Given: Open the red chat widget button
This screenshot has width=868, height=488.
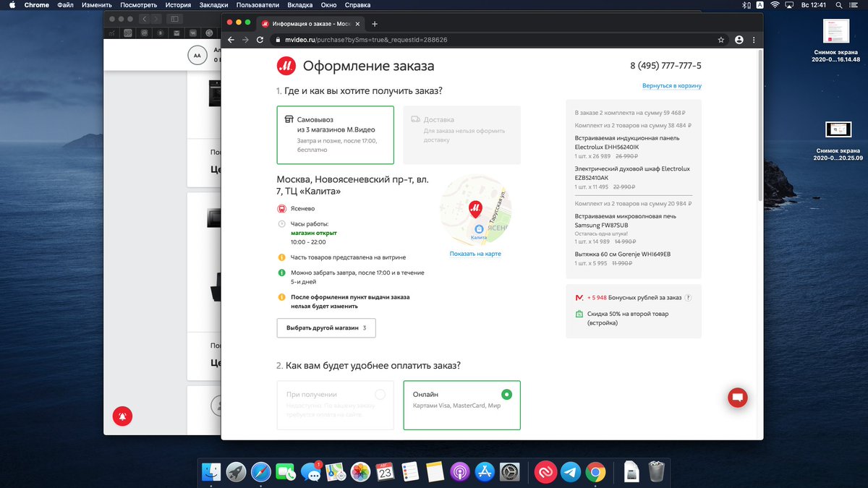Looking at the screenshot, I should (737, 397).
